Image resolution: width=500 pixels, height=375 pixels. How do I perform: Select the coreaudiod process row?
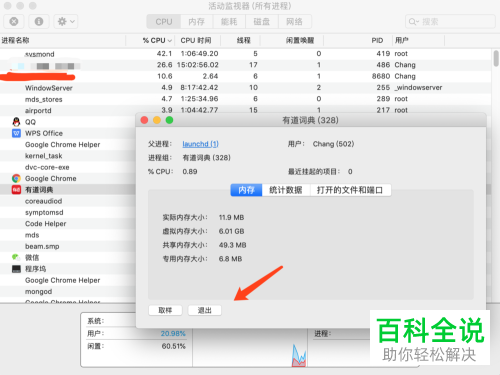68,201
